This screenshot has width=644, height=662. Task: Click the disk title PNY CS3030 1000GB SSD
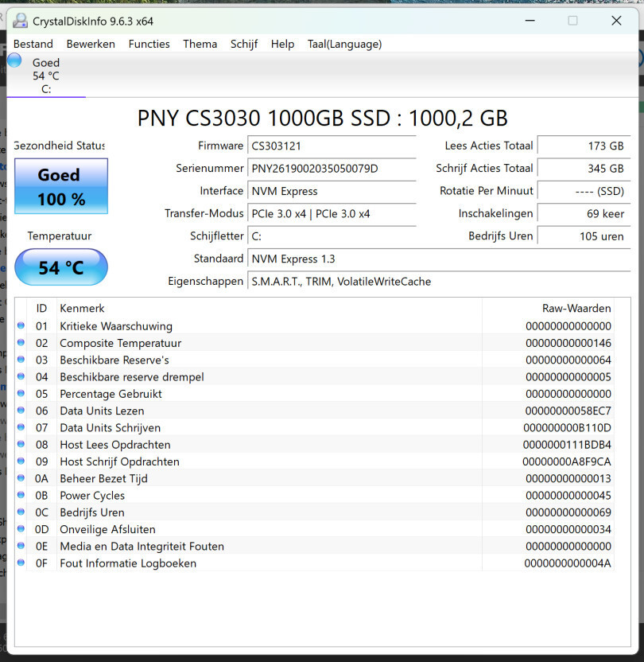[x=323, y=118]
